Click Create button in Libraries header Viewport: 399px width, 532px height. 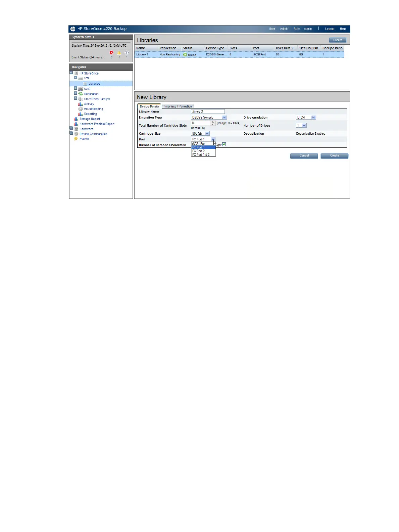pyautogui.click(x=338, y=40)
